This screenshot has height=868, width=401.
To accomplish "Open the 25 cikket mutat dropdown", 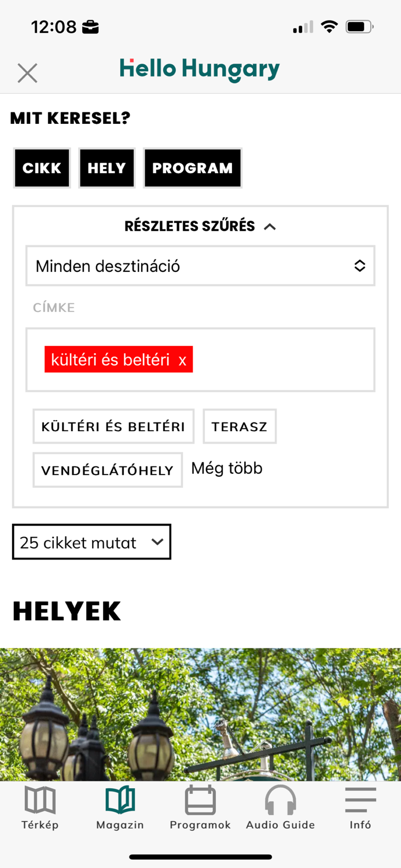I will point(91,542).
